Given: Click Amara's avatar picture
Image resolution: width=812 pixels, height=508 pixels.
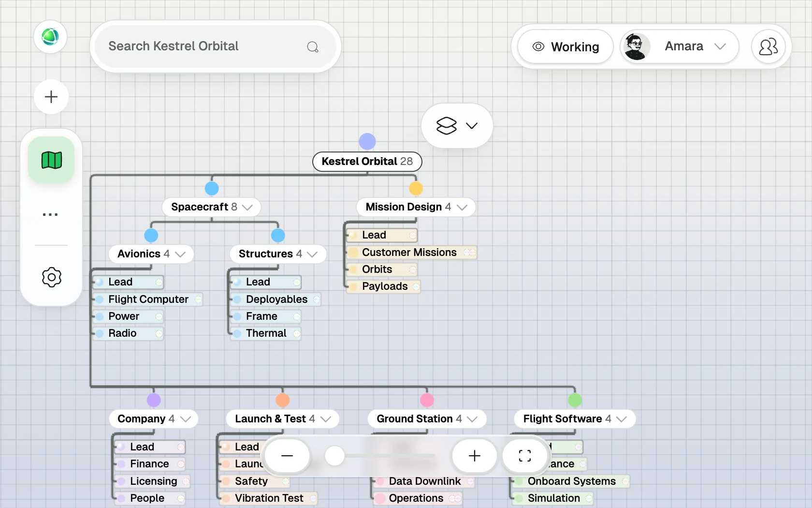Looking at the screenshot, I should (636, 46).
